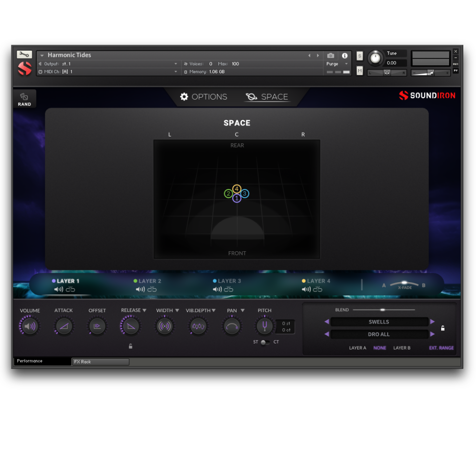Click the RAND dice randomize icon
Viewport: 476px width, 476px height.
coord(24,97)
